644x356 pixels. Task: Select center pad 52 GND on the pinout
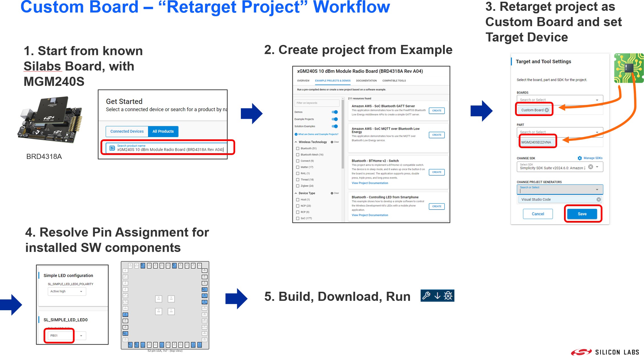click(171, 299)
